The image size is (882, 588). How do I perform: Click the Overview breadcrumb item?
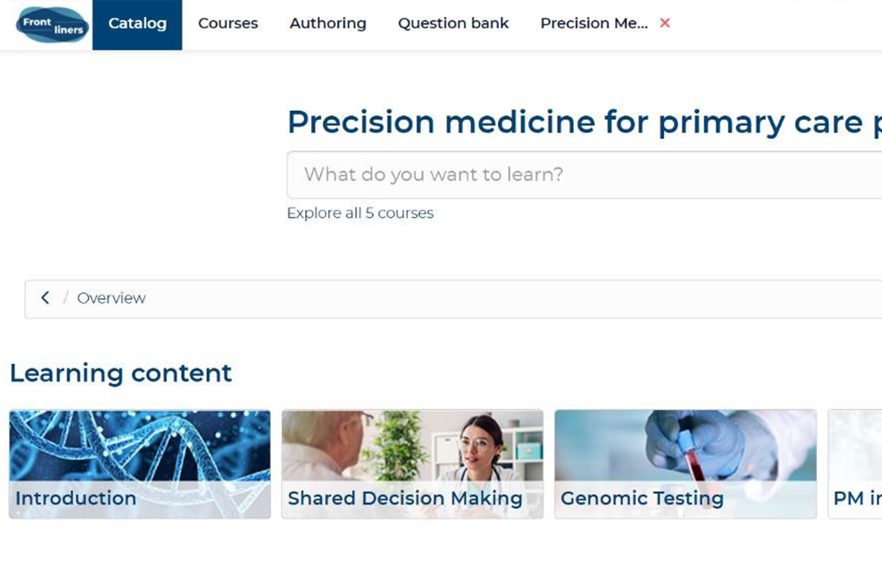111,298
